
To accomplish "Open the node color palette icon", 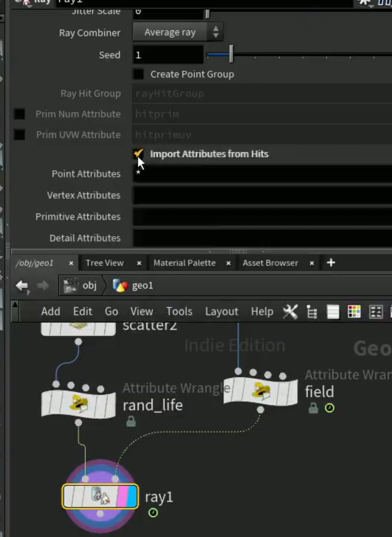I will (354, 312).
